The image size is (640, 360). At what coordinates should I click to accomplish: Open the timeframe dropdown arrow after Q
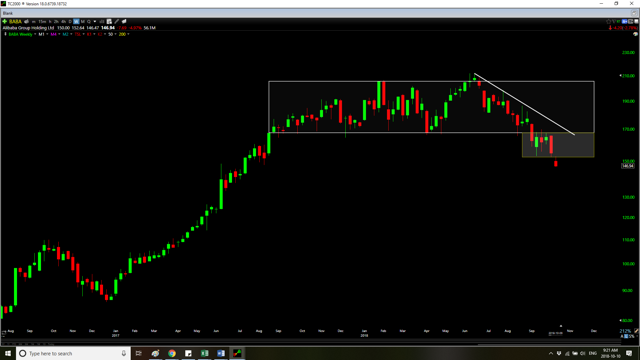pos(95,21)
